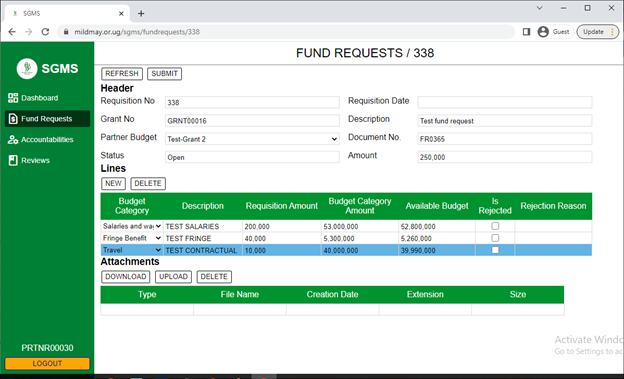Click available budget 39,990,000
Image resolution: width=624 pixels, height=379 pixels.
(437, 250)
